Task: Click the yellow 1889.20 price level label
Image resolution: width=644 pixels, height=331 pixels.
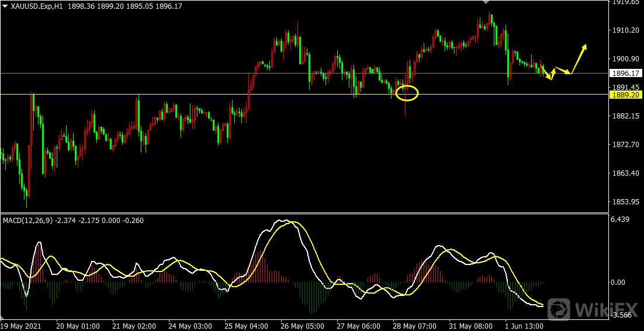Action: tap(624, 95)
